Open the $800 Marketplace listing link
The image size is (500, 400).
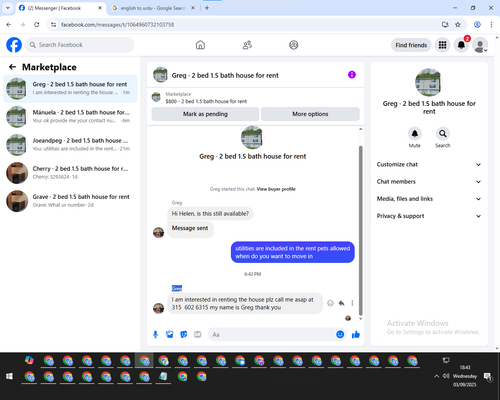tap(206, 101)
